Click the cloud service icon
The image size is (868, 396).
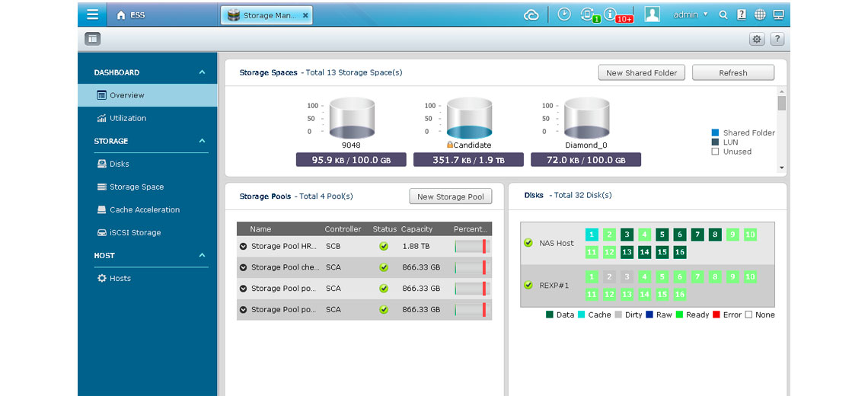pos(531,14)
